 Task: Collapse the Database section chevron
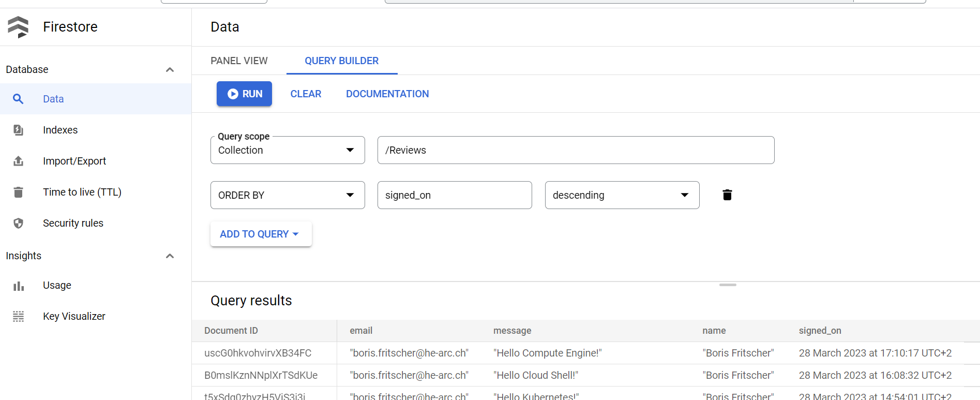tap(170, 69)
